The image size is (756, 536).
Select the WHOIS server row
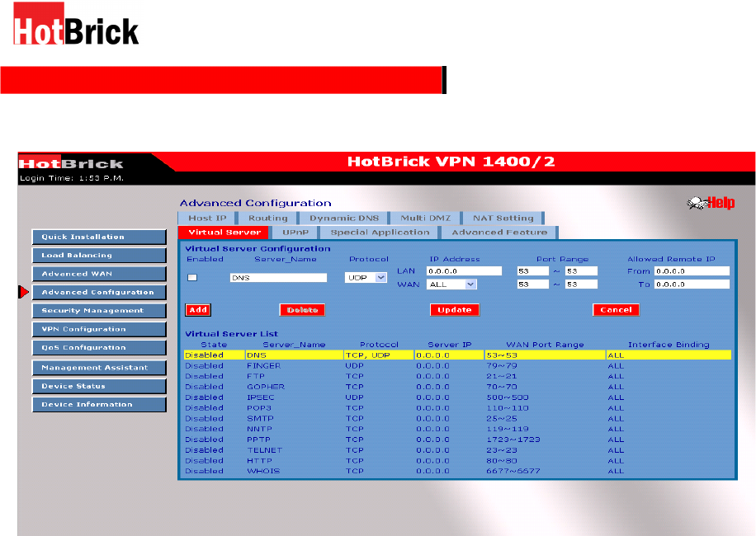(x=457, y=472)
